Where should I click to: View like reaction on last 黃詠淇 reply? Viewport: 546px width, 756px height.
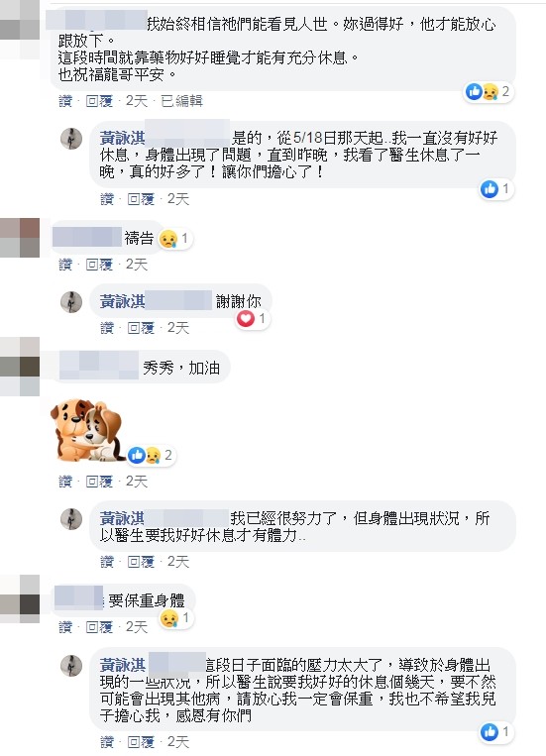495,732
